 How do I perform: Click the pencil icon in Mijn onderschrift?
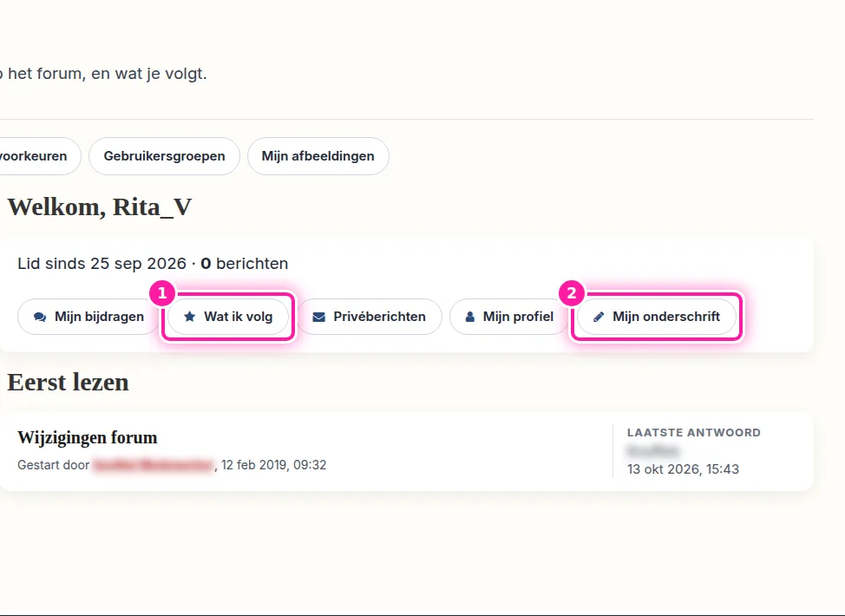599,317
